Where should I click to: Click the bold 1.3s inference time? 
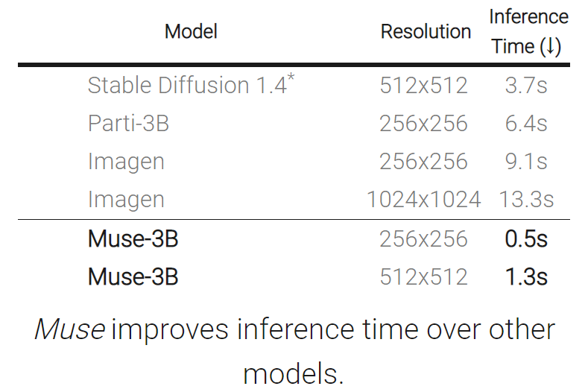click(526, 276)
